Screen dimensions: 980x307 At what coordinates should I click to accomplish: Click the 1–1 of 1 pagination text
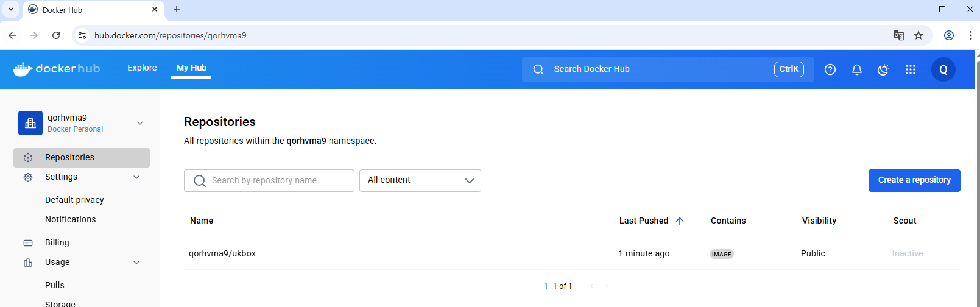click(x=558, y=286)
